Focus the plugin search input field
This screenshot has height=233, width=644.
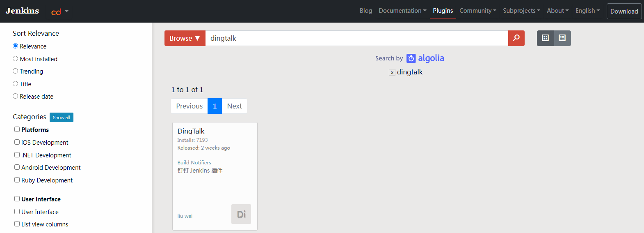(x=357, y=38)
